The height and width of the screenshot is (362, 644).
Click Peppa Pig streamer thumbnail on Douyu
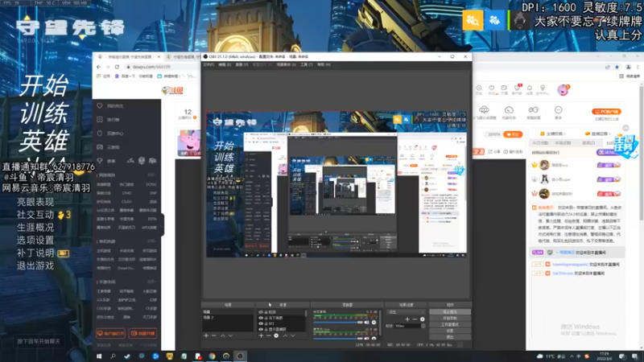tap(188, 142)
